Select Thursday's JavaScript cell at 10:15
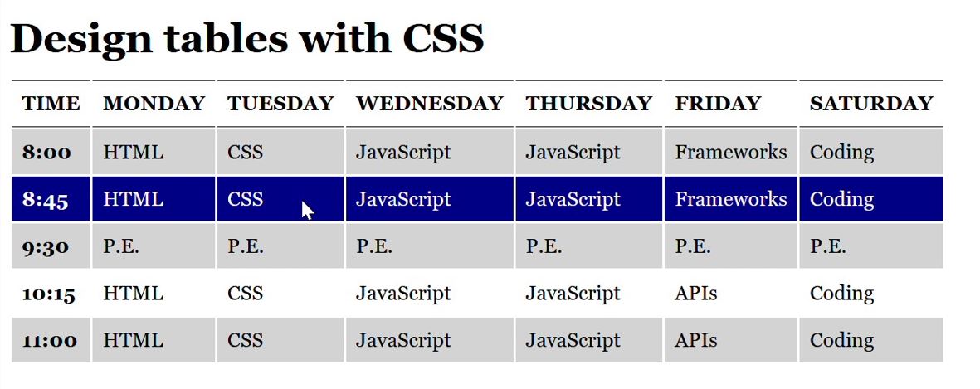 (573, 294)
